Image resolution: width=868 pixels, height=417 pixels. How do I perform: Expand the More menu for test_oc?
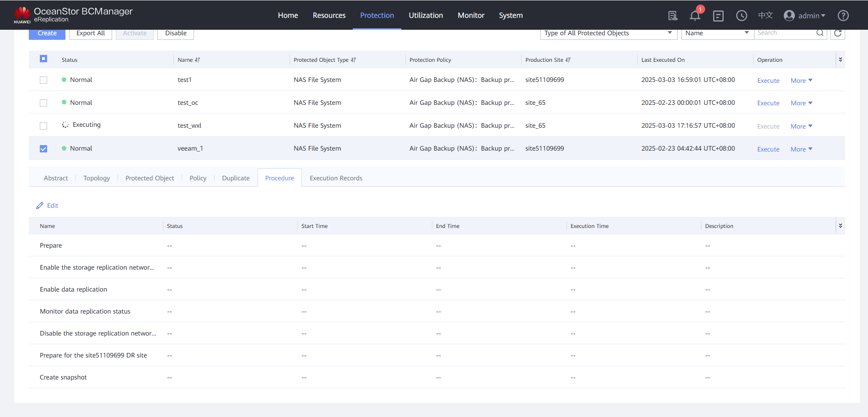tap(801, 103)
